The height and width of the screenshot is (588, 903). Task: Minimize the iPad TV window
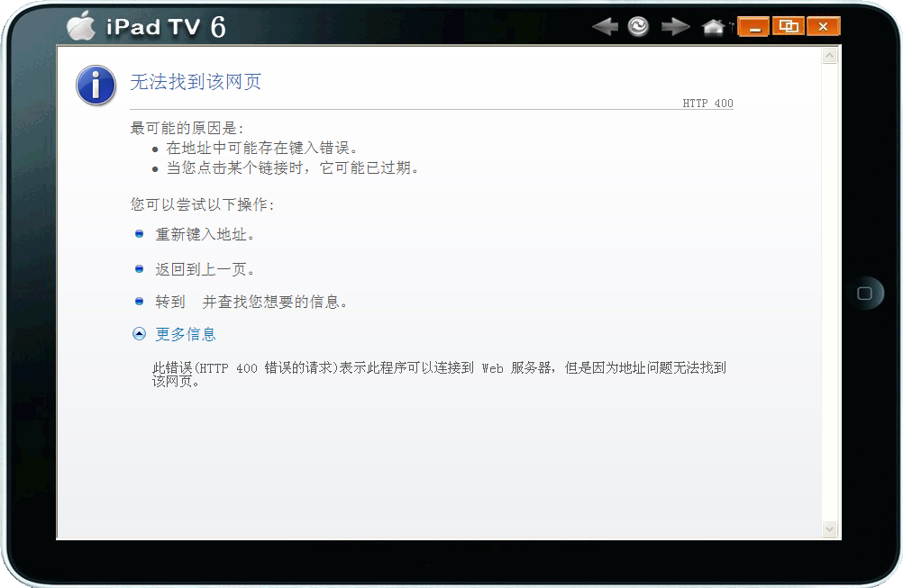[x=753, y=26]
